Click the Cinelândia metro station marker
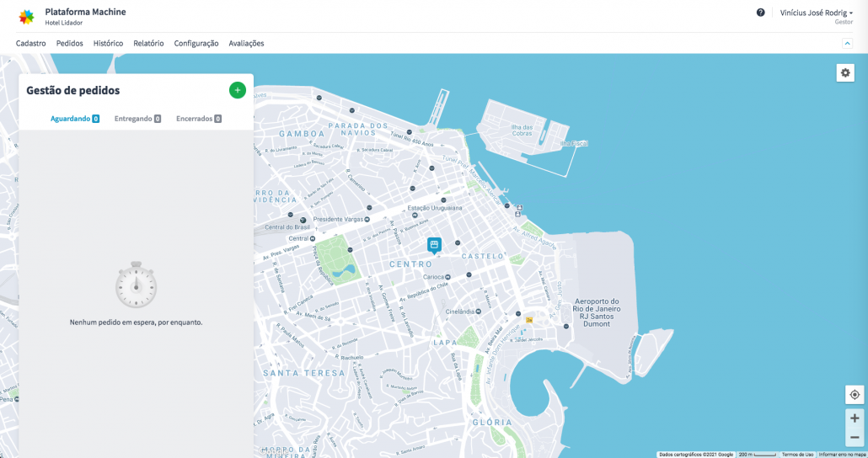The image size is (868, 458). click(x=479, y=312)
